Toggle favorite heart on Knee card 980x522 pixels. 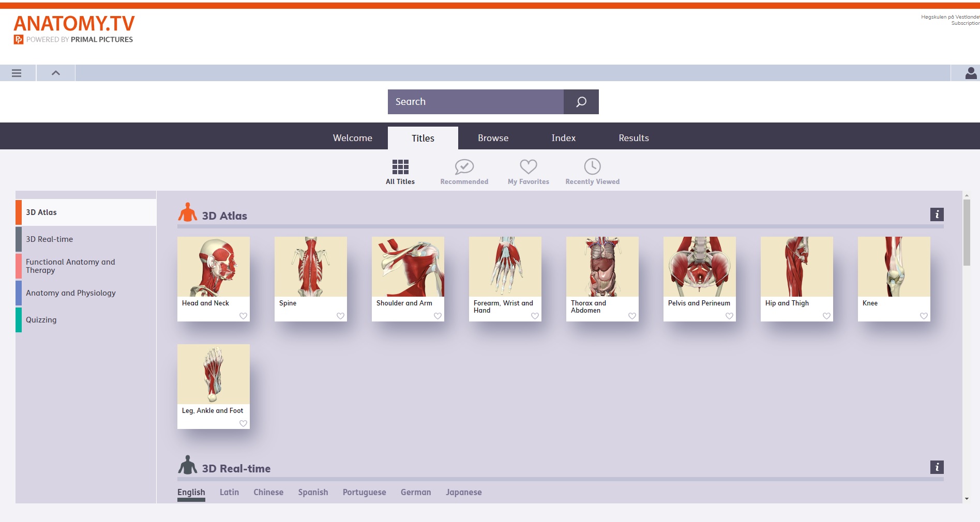[924, 316]
